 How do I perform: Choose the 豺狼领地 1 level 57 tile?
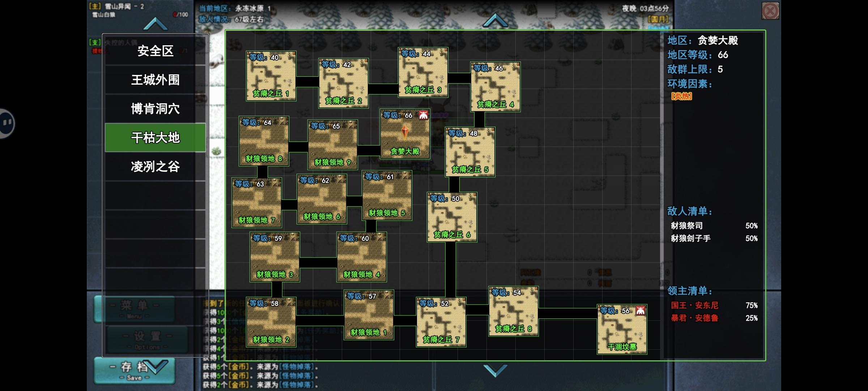click(x=369, y=315)
